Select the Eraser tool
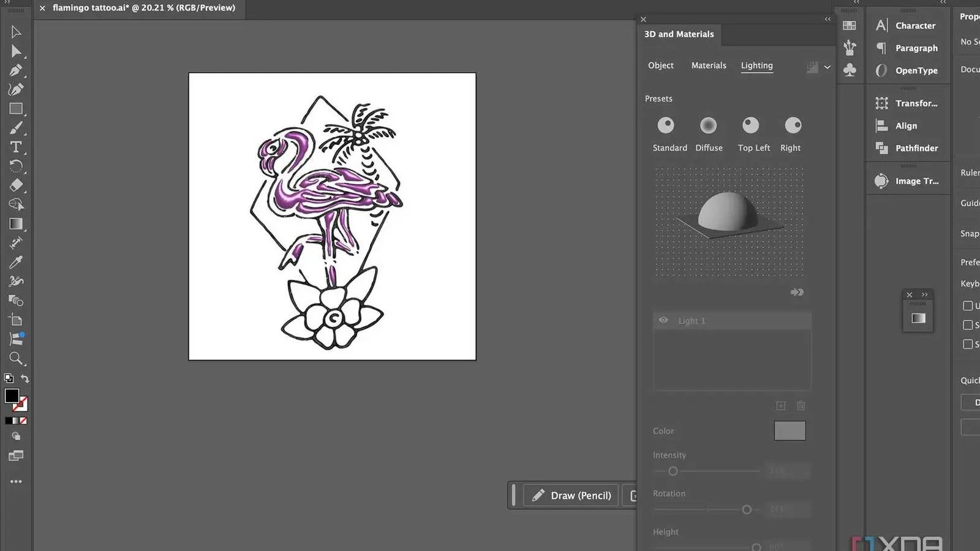Screen dimensions: 980x551 click(x=16, y=185)
